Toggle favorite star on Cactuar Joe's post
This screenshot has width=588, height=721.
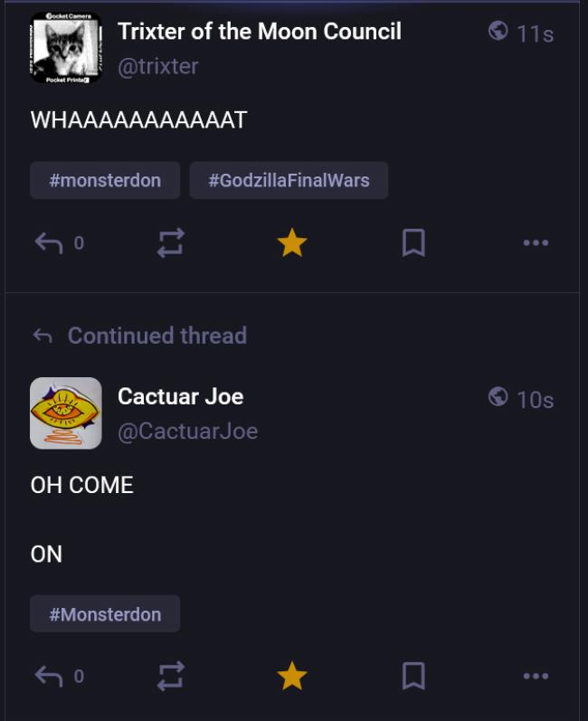(x=291, y=676)
